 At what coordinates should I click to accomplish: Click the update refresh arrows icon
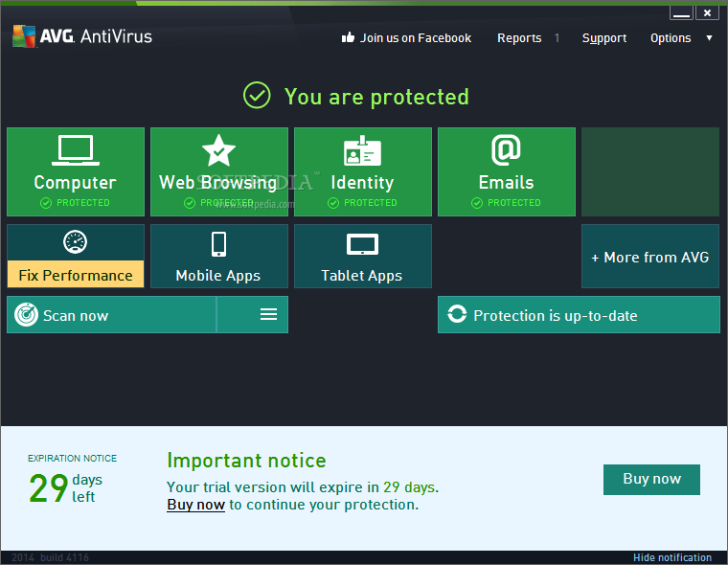coord(457,314)
